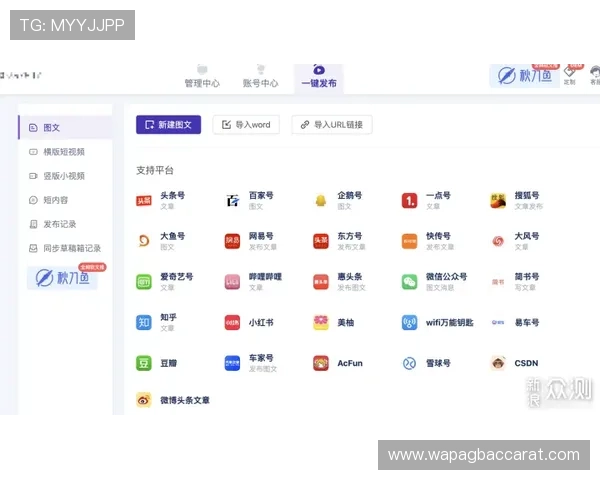
Task: Click the 定制 icon in the header
Action: click(x=569, y=75)
